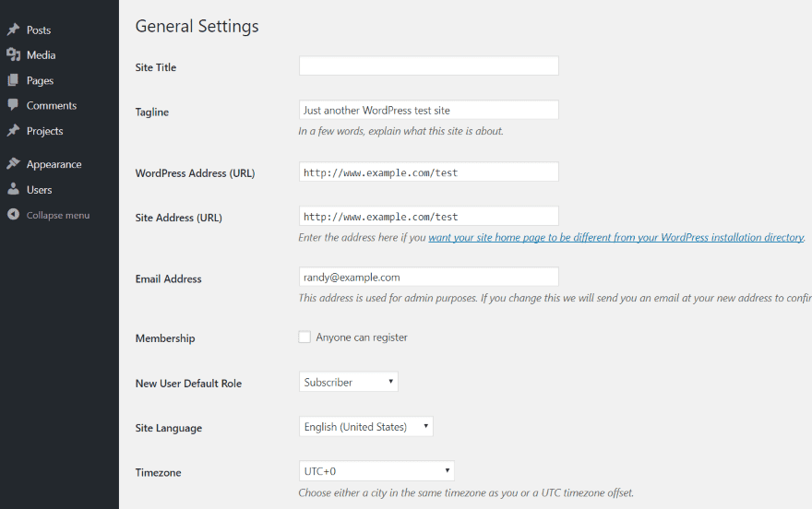Image resolution: width=812 pixels, height=509 pixels.
Task: Click the Pages icon in sidebar
Action: pos(14,80)
